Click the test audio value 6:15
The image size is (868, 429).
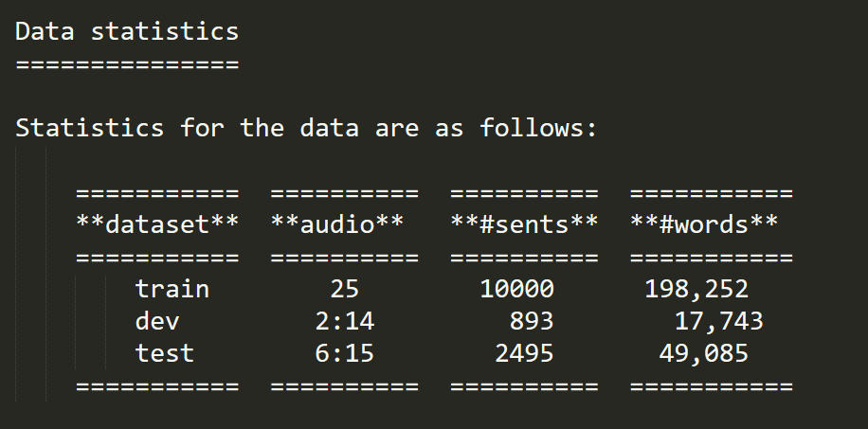click(x=345, y=353)
